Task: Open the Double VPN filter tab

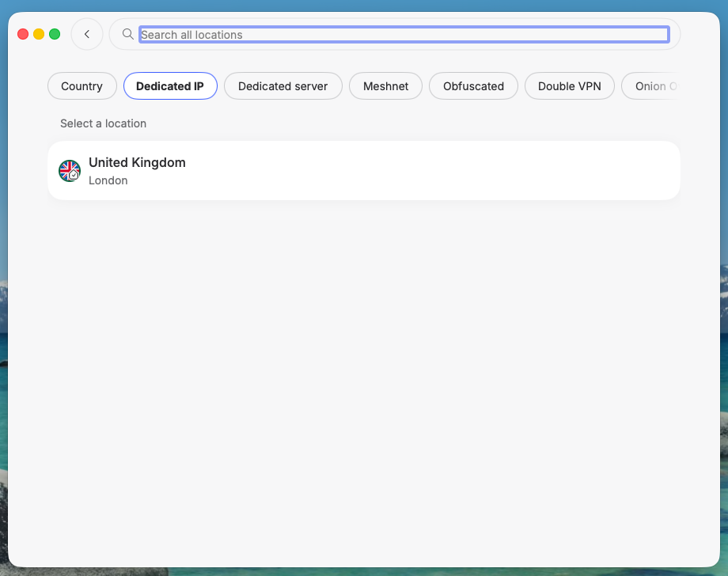Action: [569, 86]
